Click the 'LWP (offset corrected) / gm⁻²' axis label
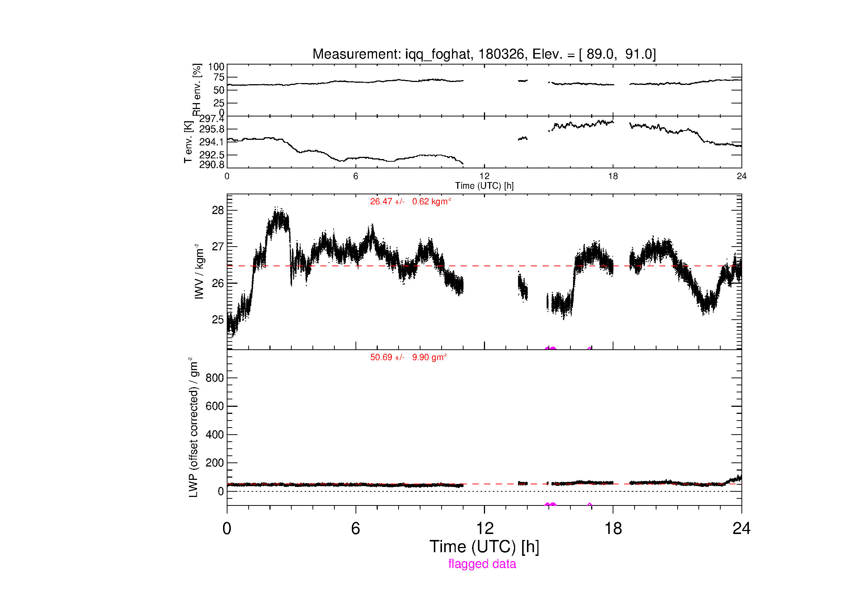Image resolution: width=868 pixels, height=613 pixels. [193, 427]
